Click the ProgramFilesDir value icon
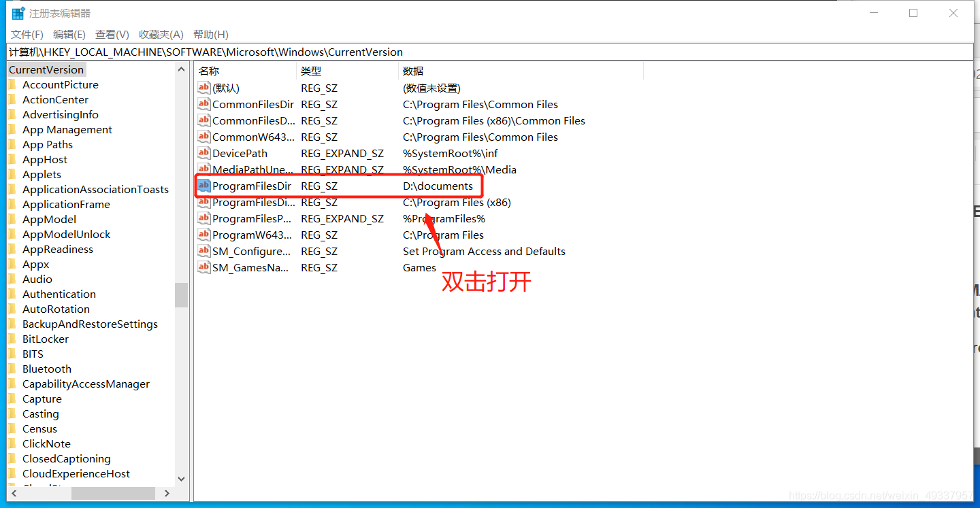This screenshot has width=980, height=508. 204,186
